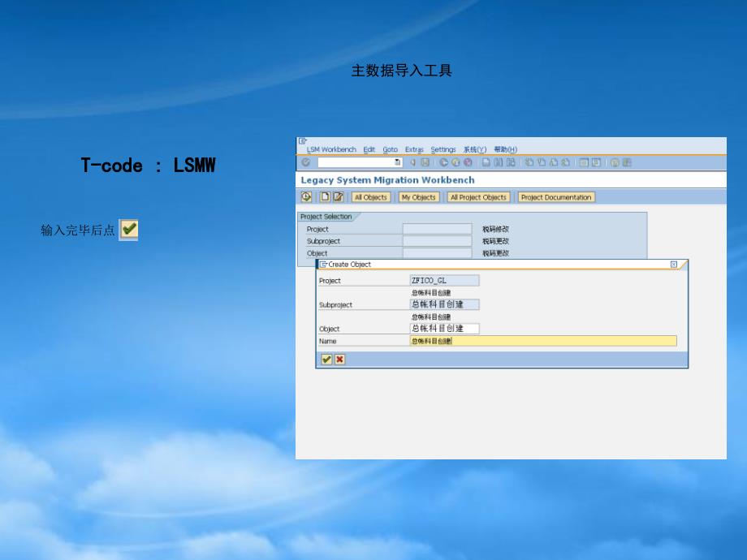
Task: Click the 主数据导入工具 slide heading
Action: 401,71
